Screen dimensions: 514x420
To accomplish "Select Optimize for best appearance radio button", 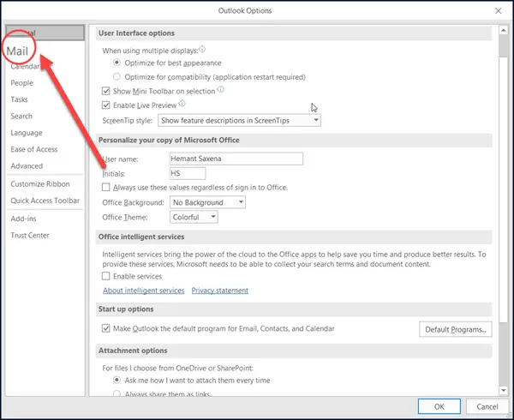I will [118, 63].
